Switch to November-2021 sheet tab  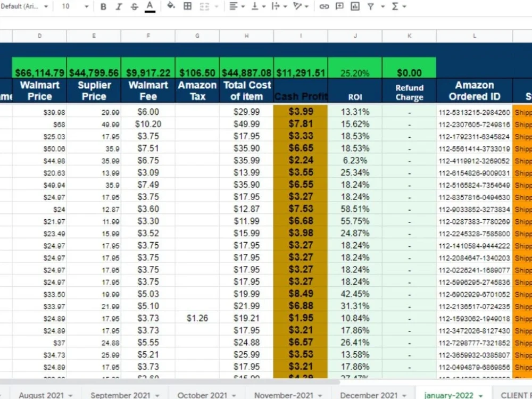(x=284, y=395)
